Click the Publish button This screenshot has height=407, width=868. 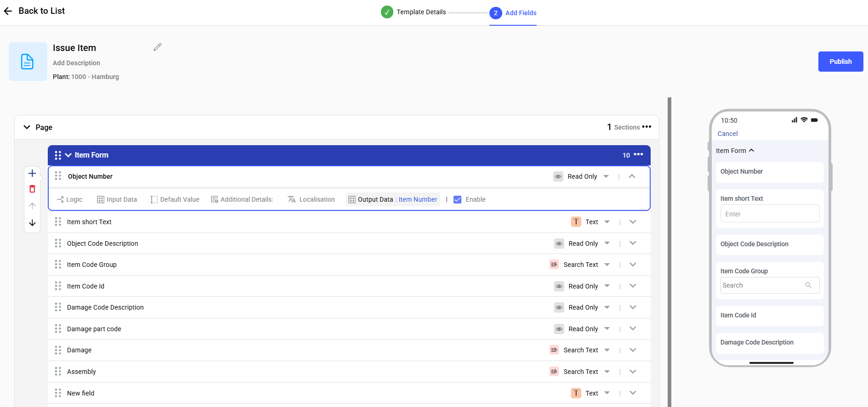click(840, 62)
